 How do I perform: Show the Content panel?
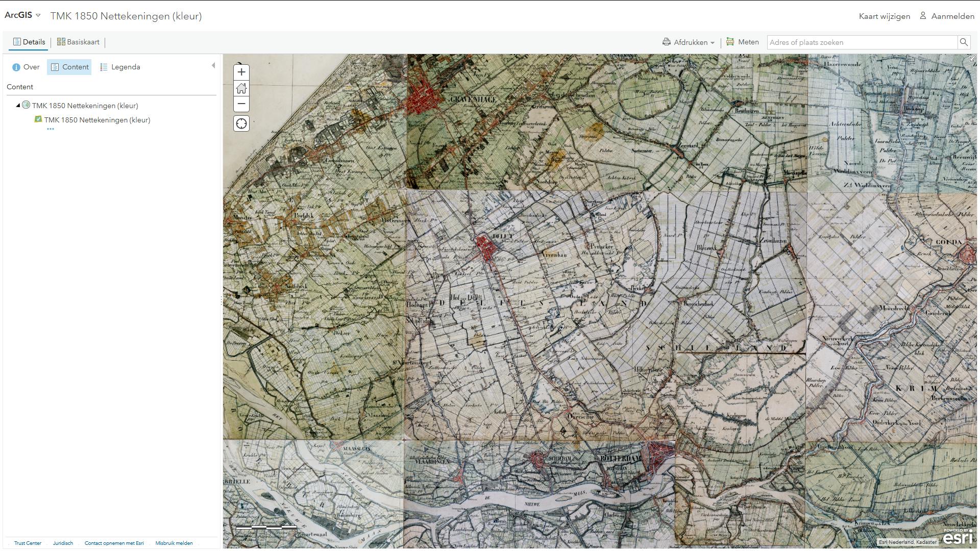click(69, 67)
